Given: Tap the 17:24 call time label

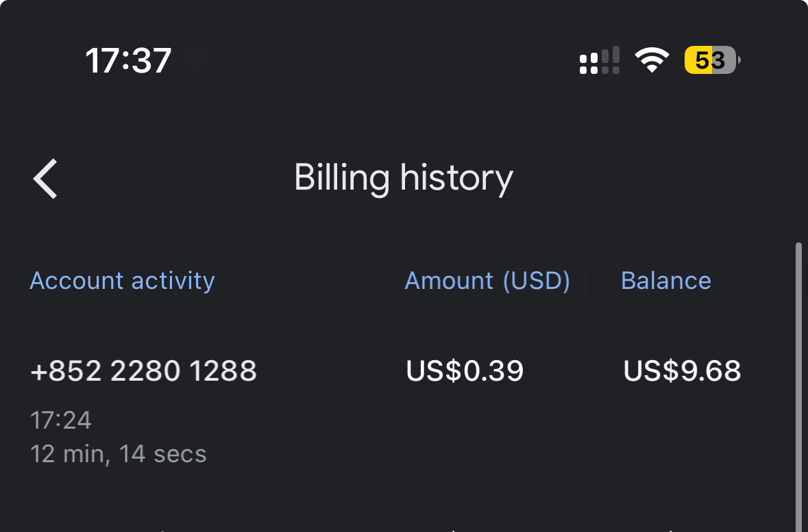Looking at the screenshot, I should (x=61, y=420).
